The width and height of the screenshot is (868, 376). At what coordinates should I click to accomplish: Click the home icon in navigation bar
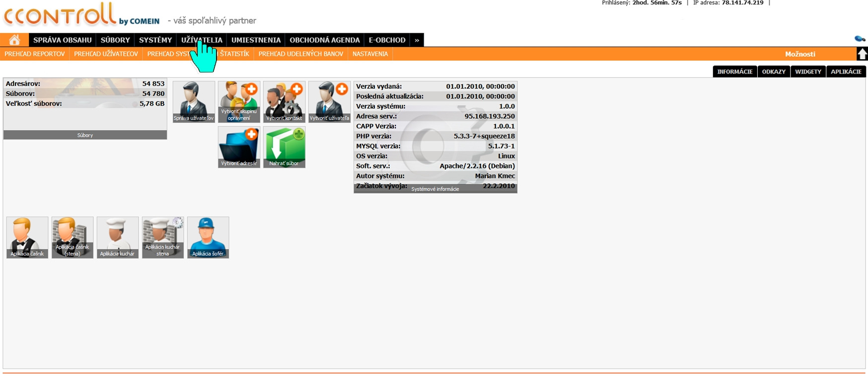point(14,40)
